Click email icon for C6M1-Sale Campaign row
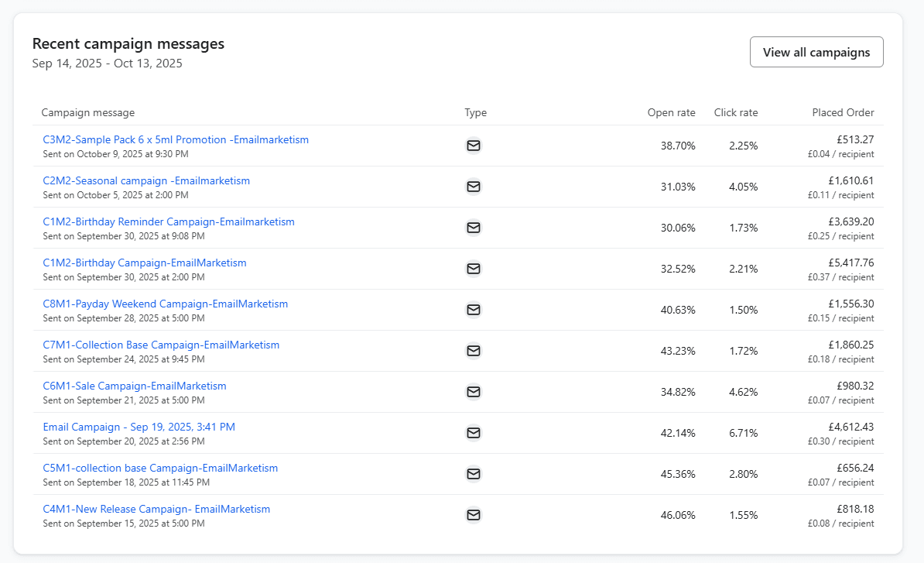 coord(474,392)
